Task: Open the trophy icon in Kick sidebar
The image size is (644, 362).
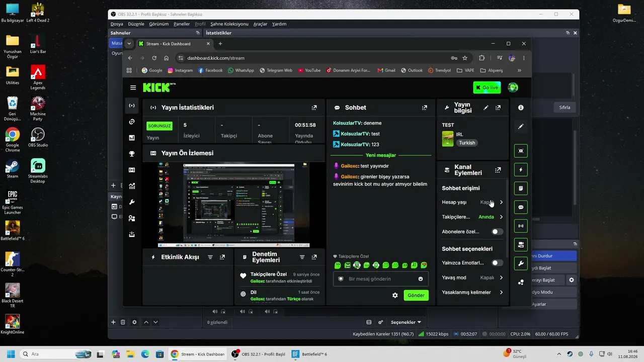Action: [x=132, y=154]
